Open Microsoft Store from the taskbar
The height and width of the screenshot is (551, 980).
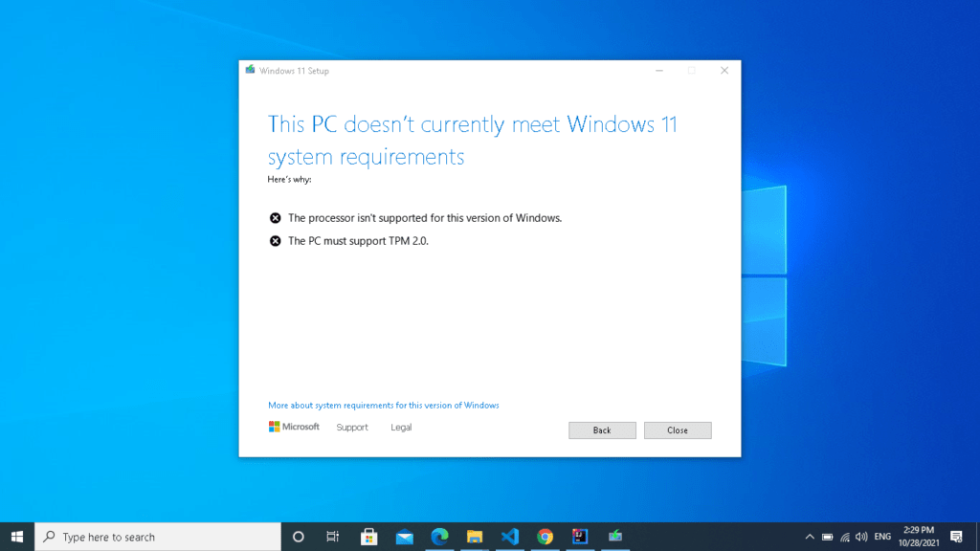[368, 536]
